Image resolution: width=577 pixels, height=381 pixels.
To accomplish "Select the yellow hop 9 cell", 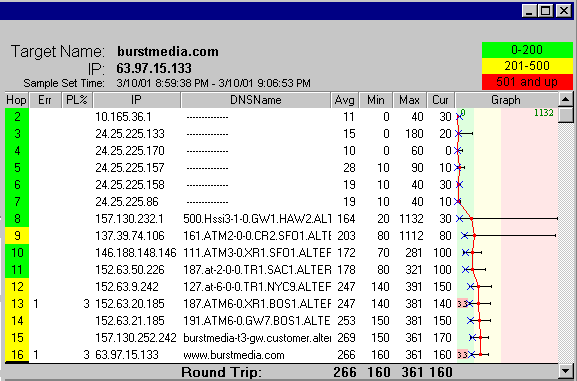I will pos(17,236).
